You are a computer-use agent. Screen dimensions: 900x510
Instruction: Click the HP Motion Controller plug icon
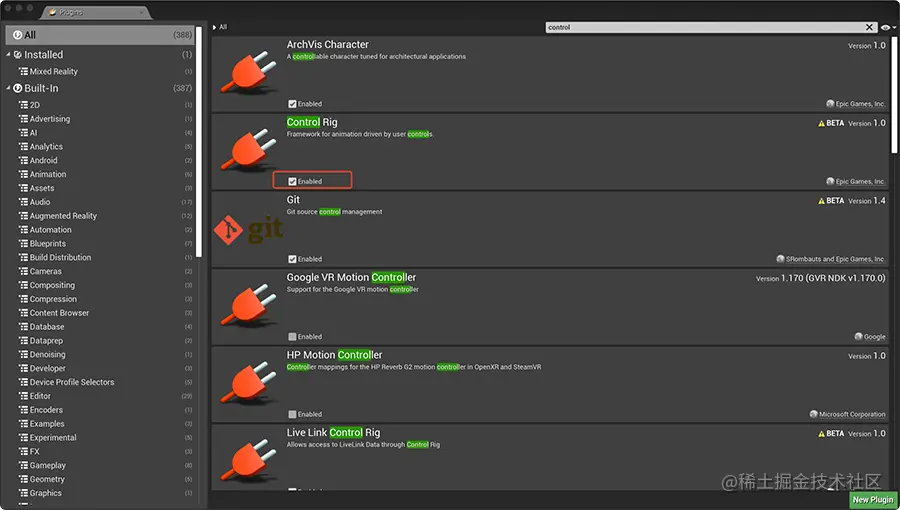tap(248, 382)
